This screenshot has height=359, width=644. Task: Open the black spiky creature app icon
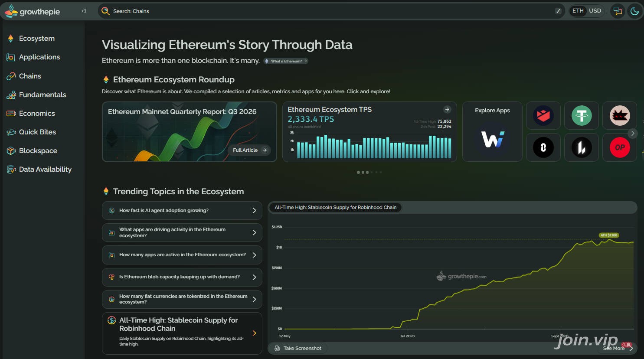click(x=620, y=116)
